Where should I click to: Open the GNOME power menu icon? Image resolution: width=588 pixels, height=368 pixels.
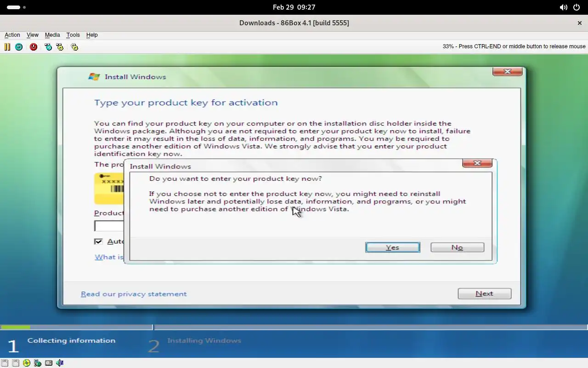coord(577,7)
